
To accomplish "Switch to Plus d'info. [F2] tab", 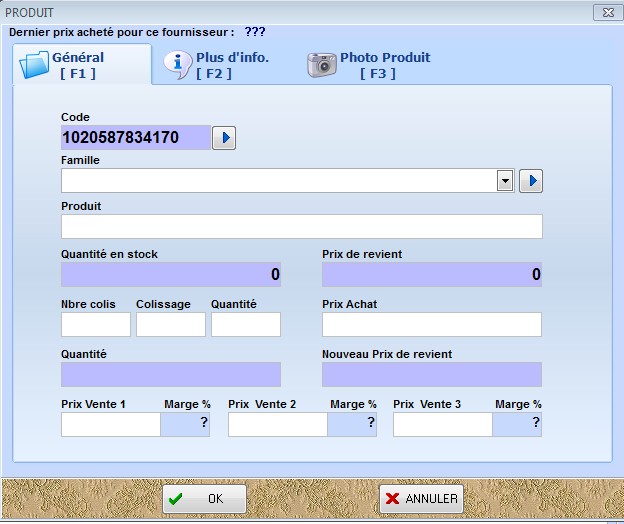I will click(x=217, y=65).
